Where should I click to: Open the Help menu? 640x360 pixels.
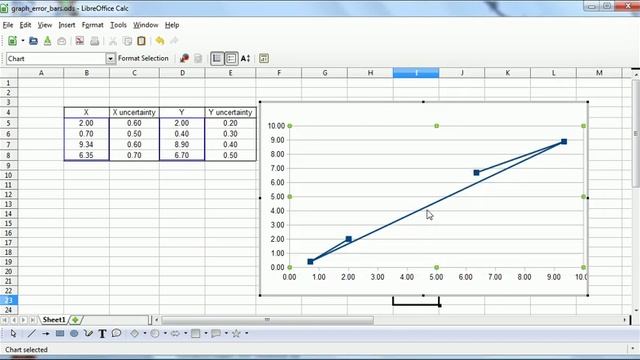click(x=172, y=25)
